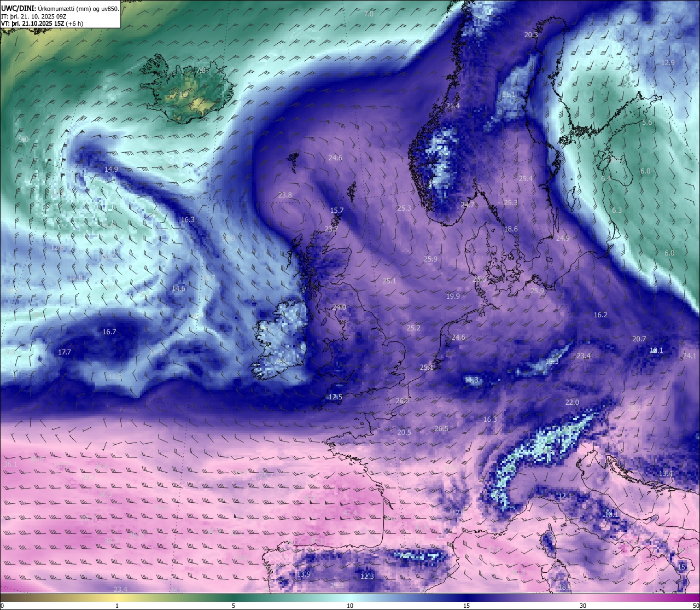Click the 16.2 value over Poland

coord(600,315)
